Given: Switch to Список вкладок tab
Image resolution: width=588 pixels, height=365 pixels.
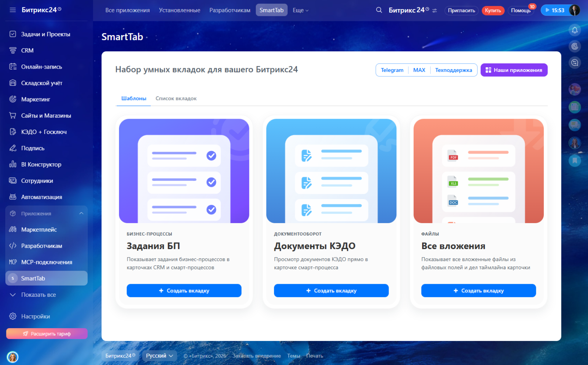Looking at the screenshot, I should click(x=176, y=98).
